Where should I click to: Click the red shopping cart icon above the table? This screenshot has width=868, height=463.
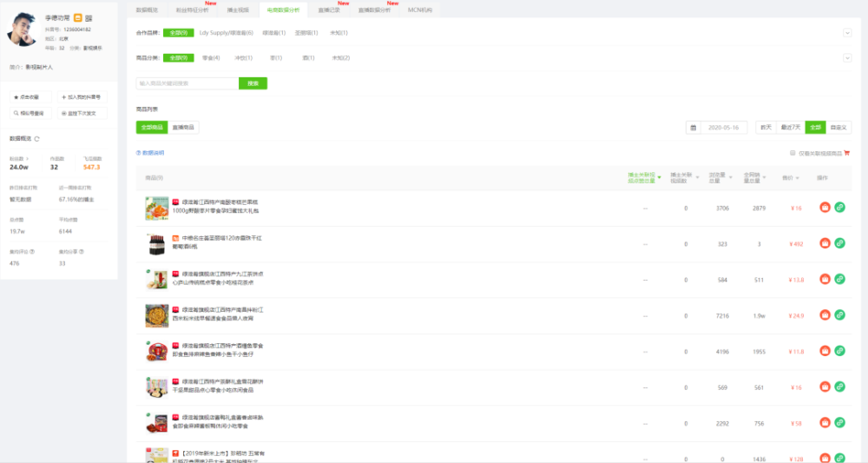coord(847,153)
